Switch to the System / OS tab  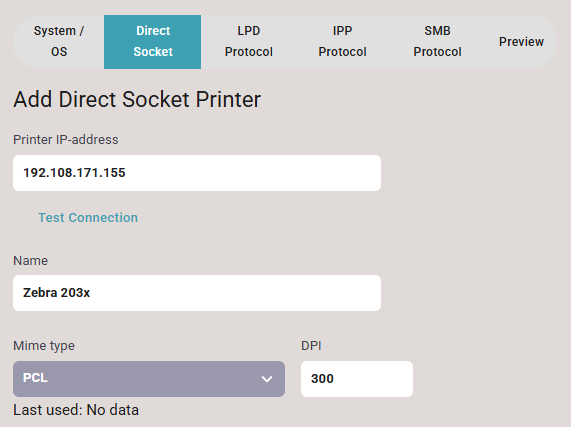(x=59, y=41)
